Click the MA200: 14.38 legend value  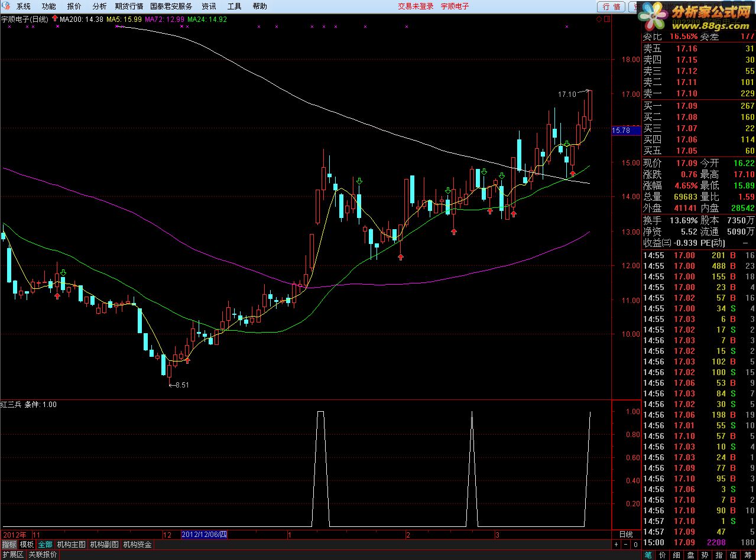click(x=82, y=19)
